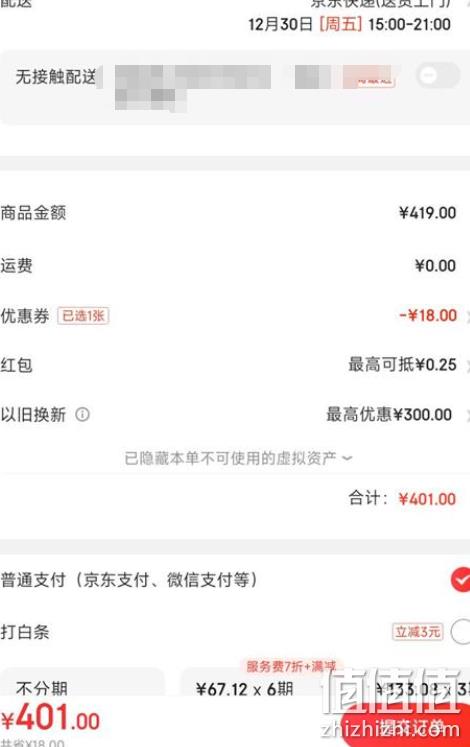Viewport: 470px width, 747px height.
Task: Tap the 已选1张 coupon tag
Action: 83,316
